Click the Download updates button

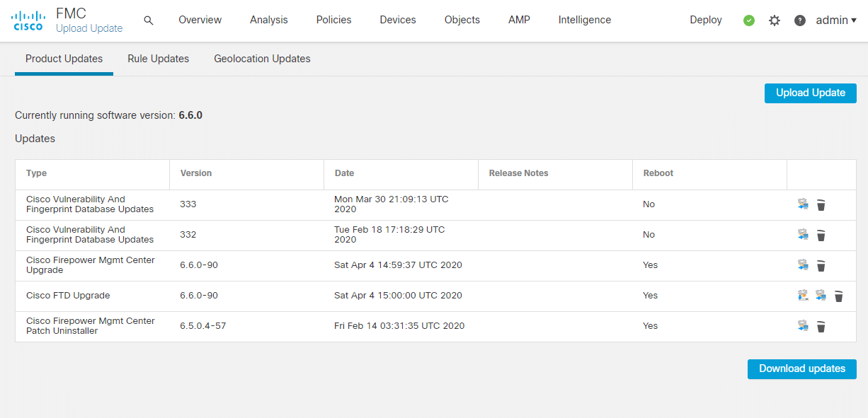(x=802, y=369)
